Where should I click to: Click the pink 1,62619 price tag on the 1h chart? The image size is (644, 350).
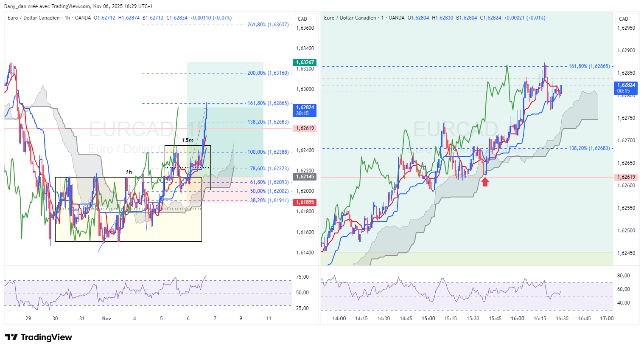[x=305, y=128]
